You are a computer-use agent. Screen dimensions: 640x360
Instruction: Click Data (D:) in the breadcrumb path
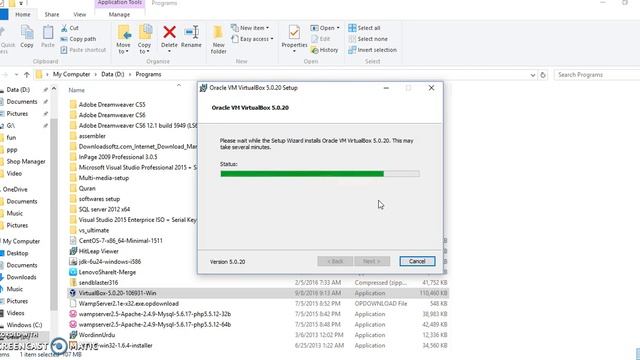coord(113,75)
